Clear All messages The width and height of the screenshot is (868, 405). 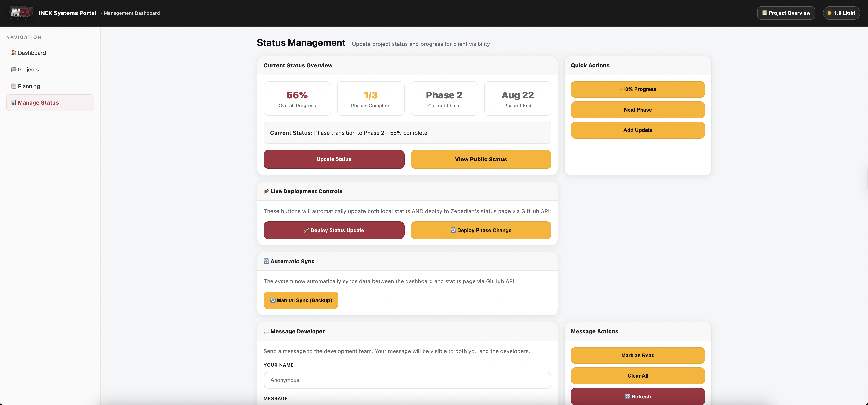pyautogui.click(x=637, y=376)
